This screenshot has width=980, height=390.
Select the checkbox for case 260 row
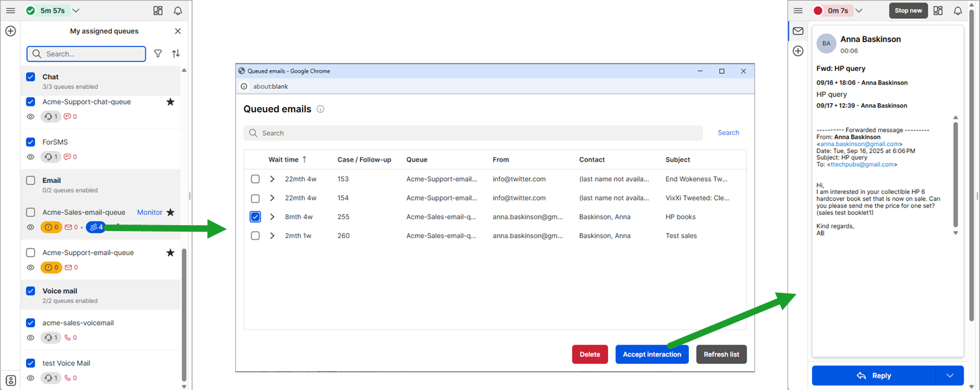(x=255, y=236)
